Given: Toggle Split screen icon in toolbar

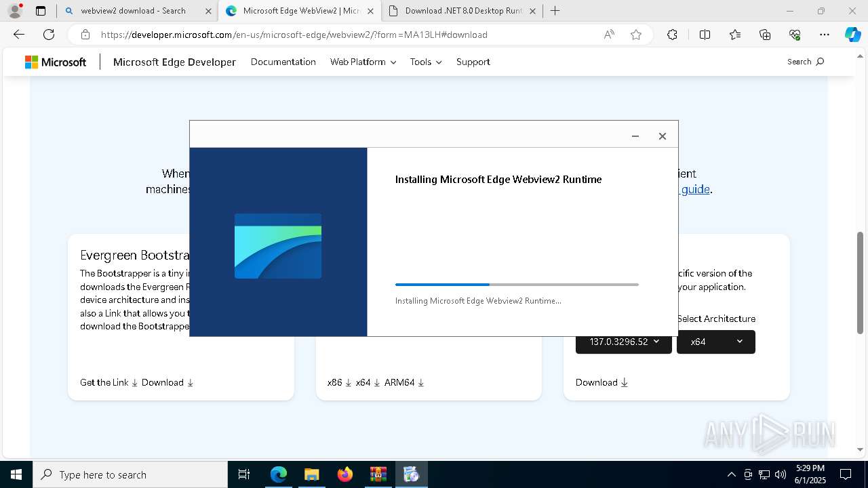Looking at the screenshot, I should pyautogui.click(x=705, y=35).
